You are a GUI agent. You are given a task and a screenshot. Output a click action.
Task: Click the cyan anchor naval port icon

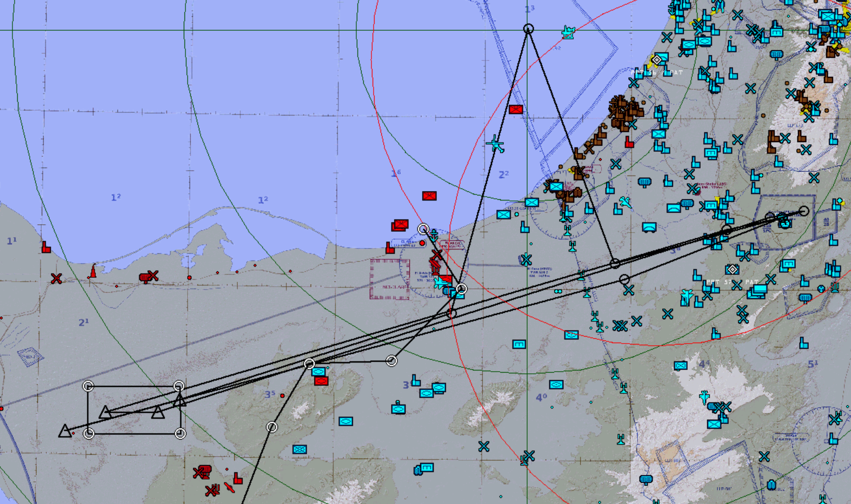click(434, 235)
